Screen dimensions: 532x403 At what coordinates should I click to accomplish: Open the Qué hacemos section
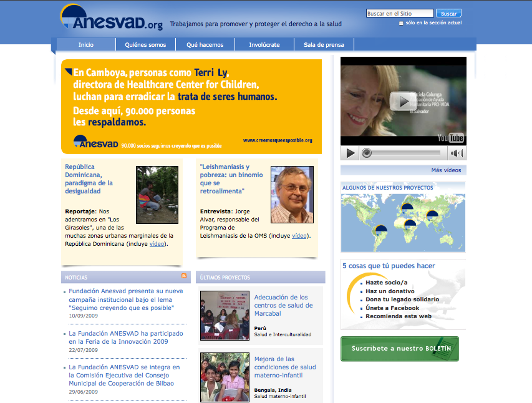pos(205,44)
